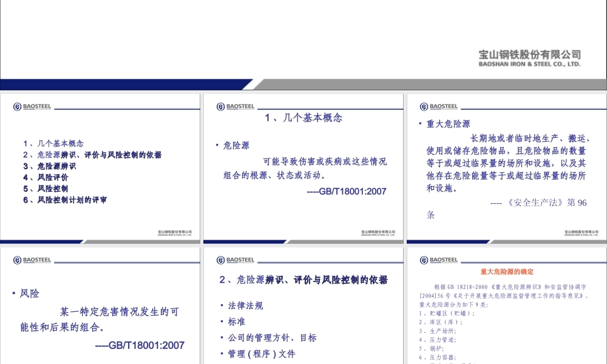Open the 重大危险源的确定 slide
Viewport: 607px width, 364px height.
coord(507,306)
